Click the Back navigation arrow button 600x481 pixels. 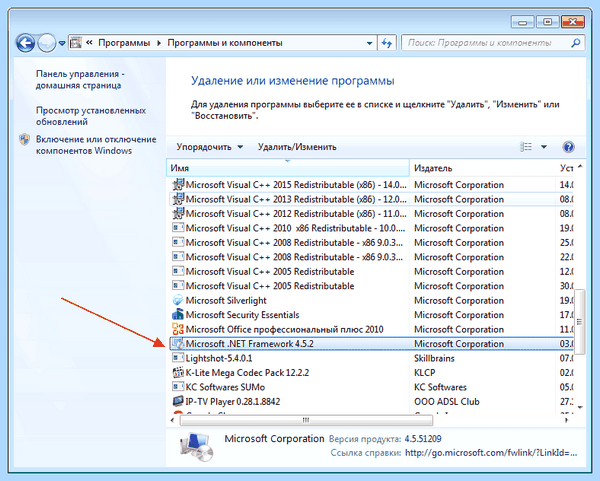click(x=26, y=43)
